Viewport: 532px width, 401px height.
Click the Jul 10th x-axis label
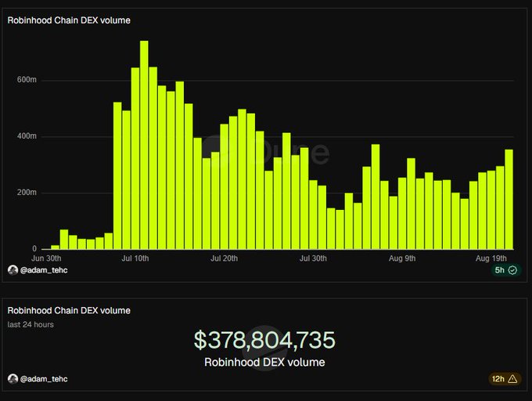click(x=135, y=258)
